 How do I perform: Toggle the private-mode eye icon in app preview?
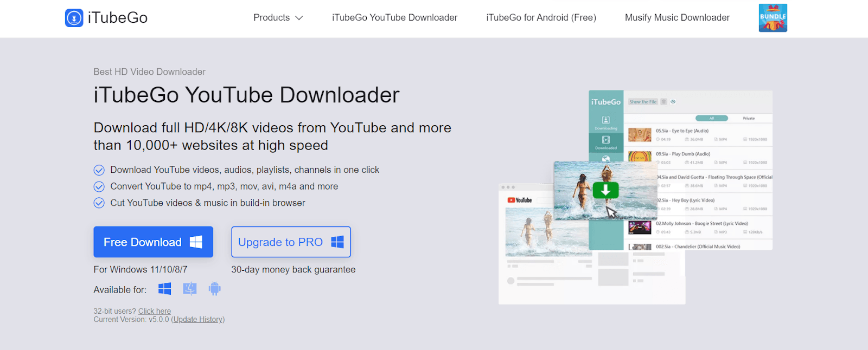coord(673,102)
